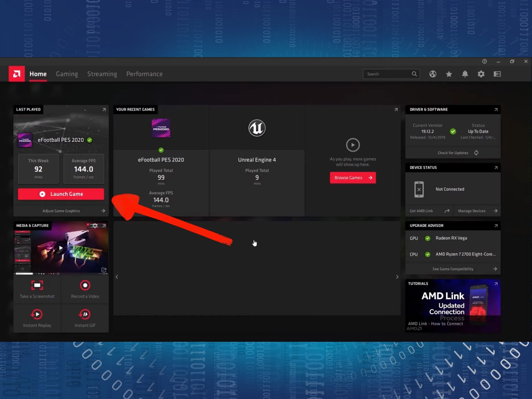The width and height of the screenshot is (532, 399).
Task: Expand Your Recent Games panel
Action: (x=396, y=110)
